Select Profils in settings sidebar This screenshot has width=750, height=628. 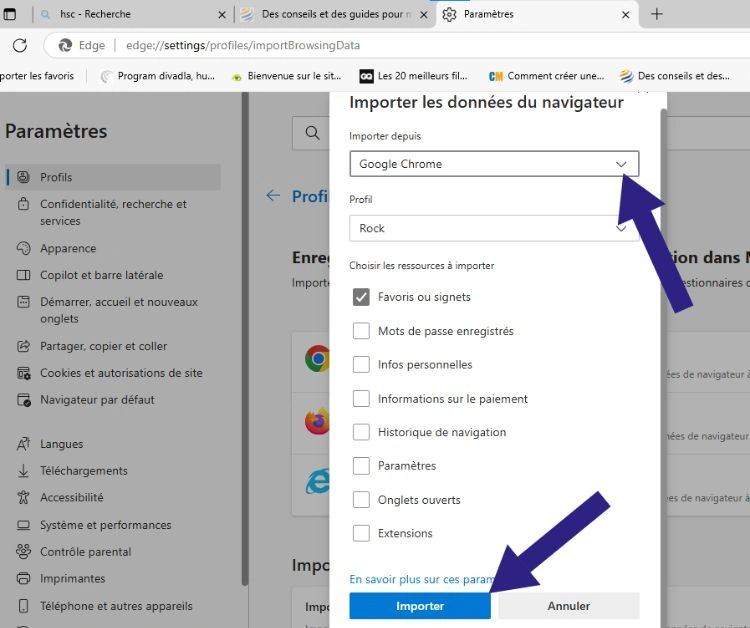[x=113, y=177]
